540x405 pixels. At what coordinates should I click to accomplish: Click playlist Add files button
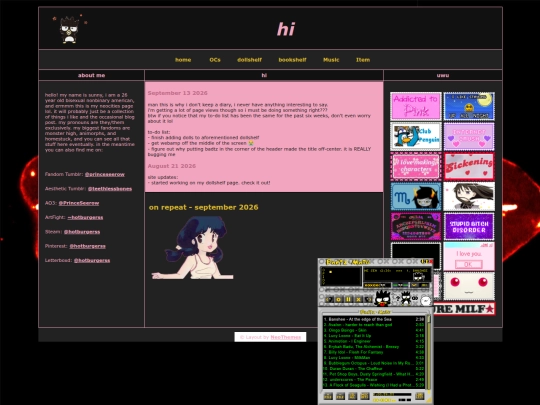point(328,396)
